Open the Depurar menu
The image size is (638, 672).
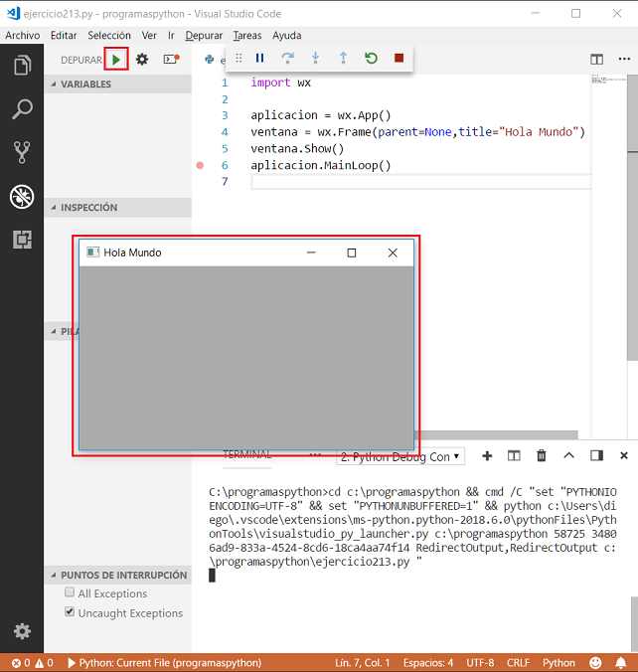coord(204,35)
